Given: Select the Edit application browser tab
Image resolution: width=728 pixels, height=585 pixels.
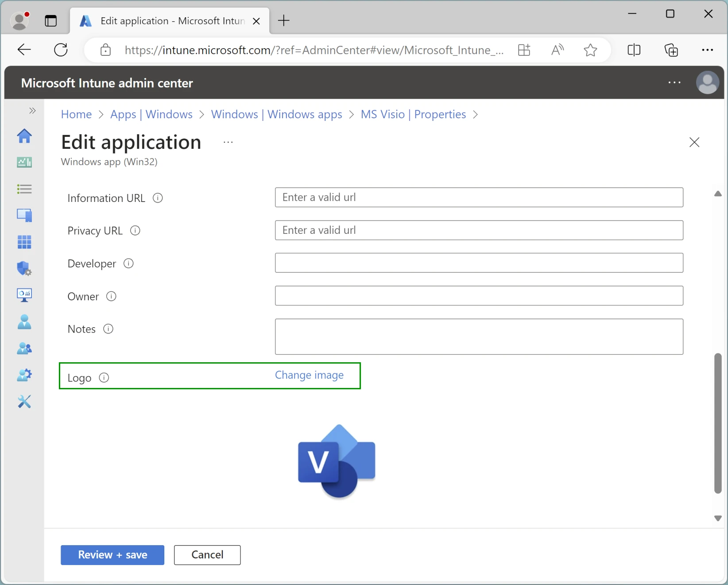Looking at the screenshot, I should [170, 21].
